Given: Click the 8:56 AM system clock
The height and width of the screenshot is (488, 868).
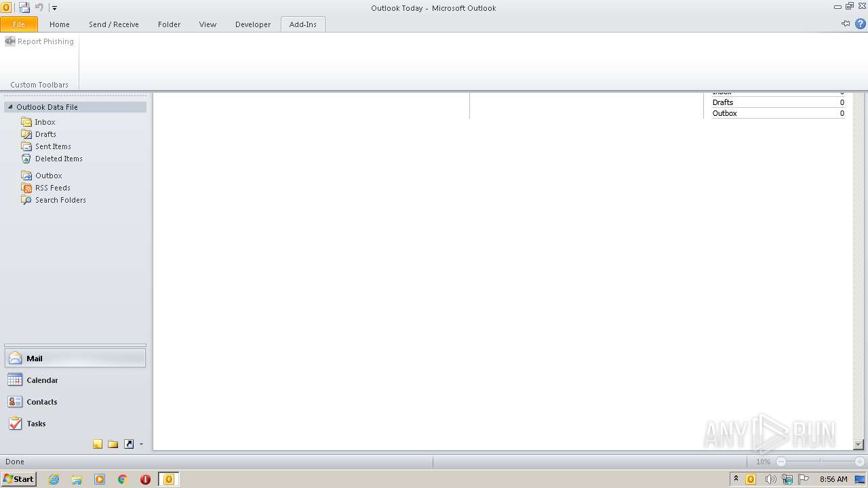Looking at the screenshot, I should point(833,479).
